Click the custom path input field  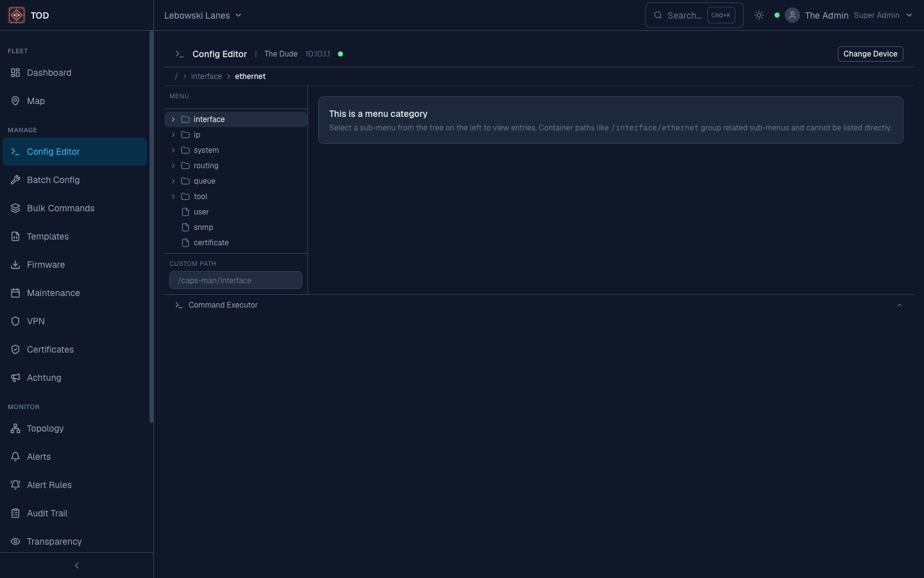[235, 281]
